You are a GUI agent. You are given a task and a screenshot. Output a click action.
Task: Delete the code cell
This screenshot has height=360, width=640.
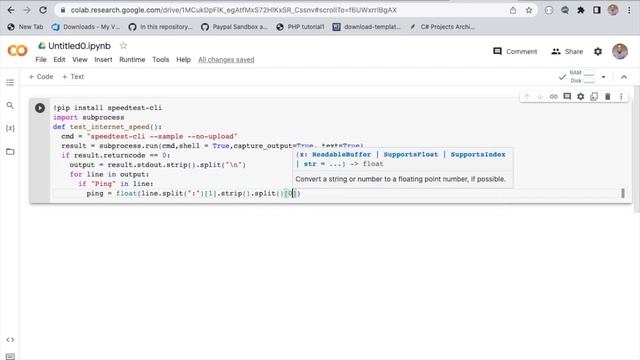[607, 97]
